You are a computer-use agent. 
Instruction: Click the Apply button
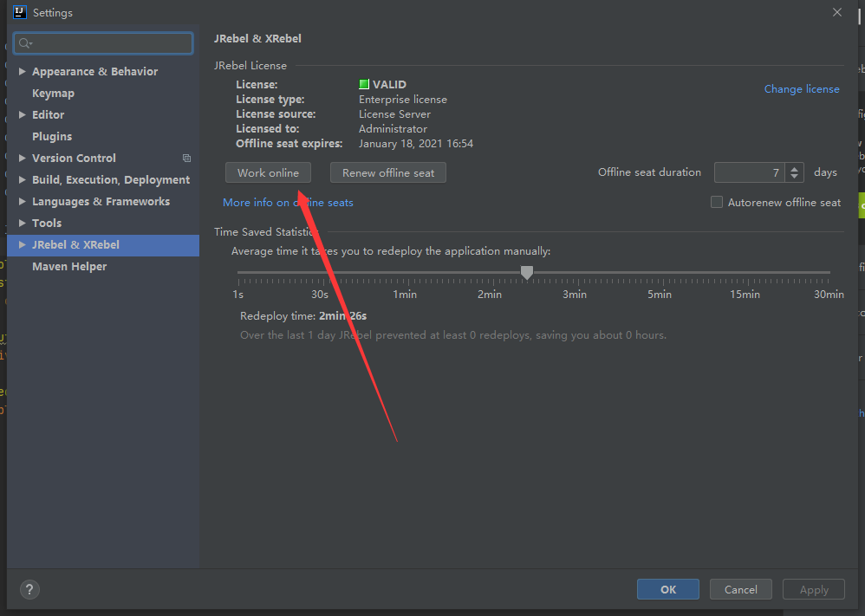click(x=814, y=589)
